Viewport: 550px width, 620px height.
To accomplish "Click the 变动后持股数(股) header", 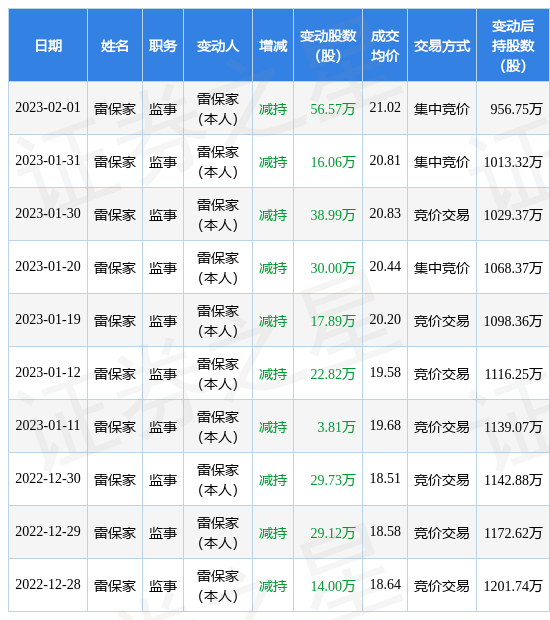I will pos(513,46).
